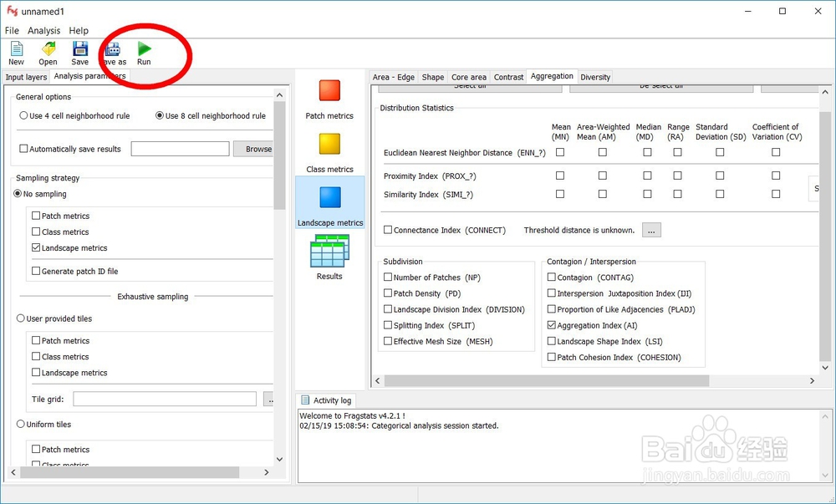Select Use 8 cell neighborhood rule
This screenshot has height=504, width=836.
160,115
